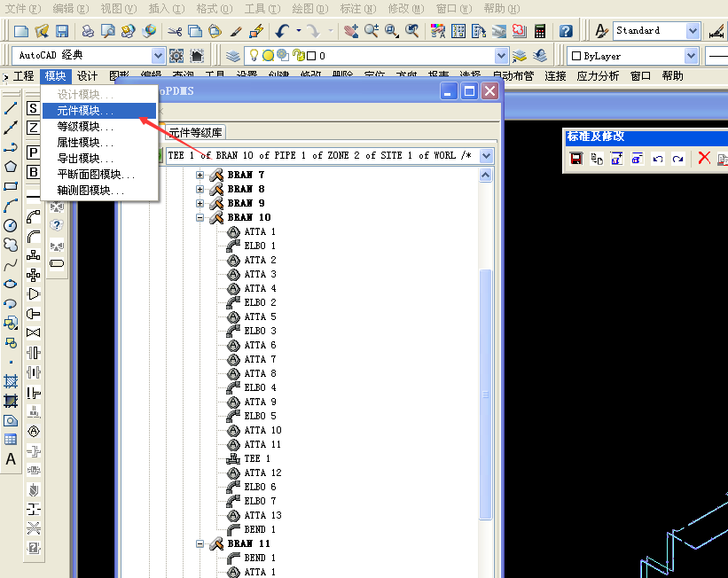728x578 pixels.
Task: Select the Polygon draw tool
Action: [11, 167]
